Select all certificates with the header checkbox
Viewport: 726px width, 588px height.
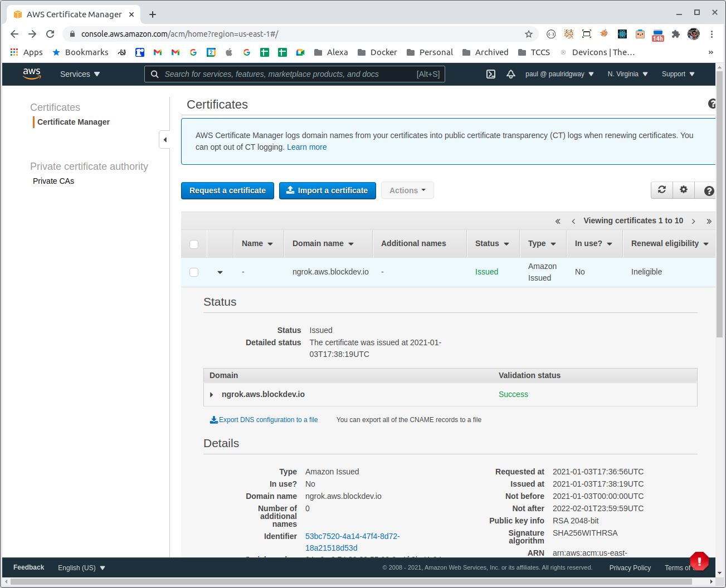[193, 244]
